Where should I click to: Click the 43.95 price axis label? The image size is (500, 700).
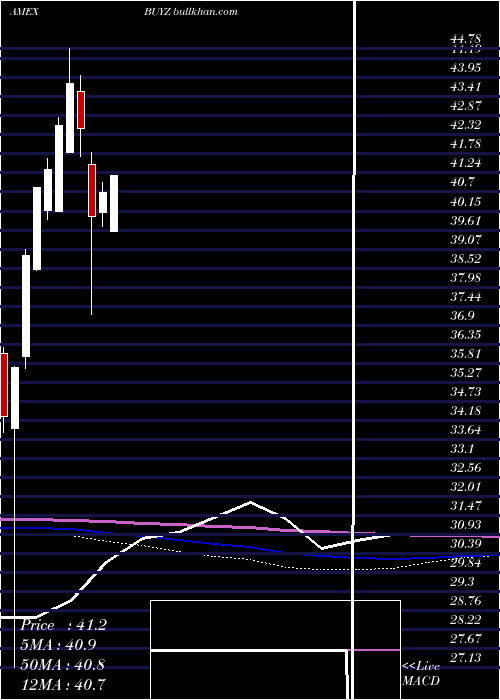click(x=465, y=67)
